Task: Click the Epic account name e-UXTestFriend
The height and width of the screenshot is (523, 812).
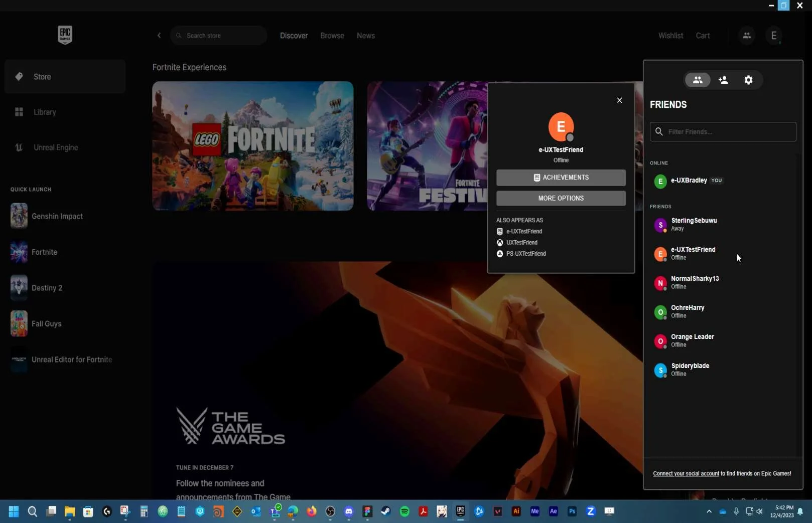Action: click(524, 232)
